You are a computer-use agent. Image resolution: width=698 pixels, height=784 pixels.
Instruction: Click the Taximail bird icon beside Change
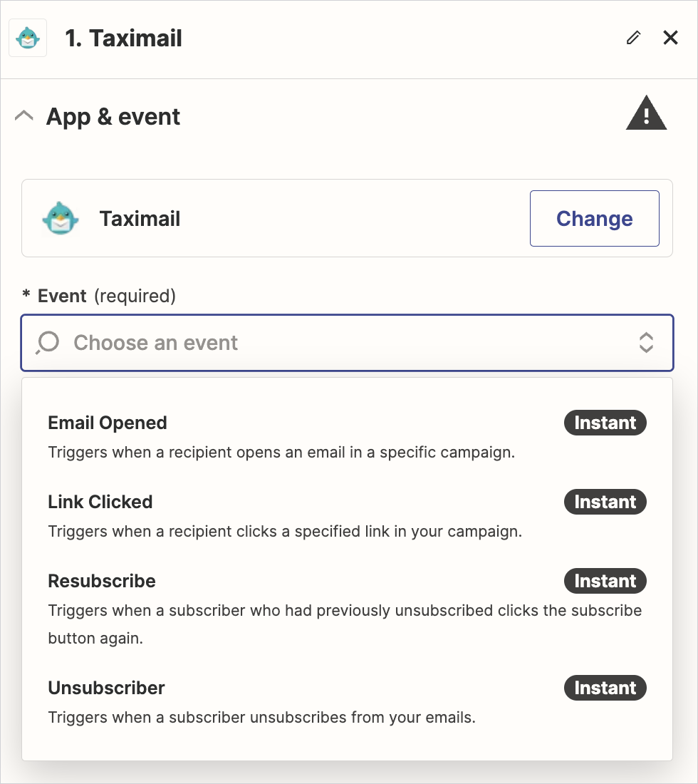61,218
